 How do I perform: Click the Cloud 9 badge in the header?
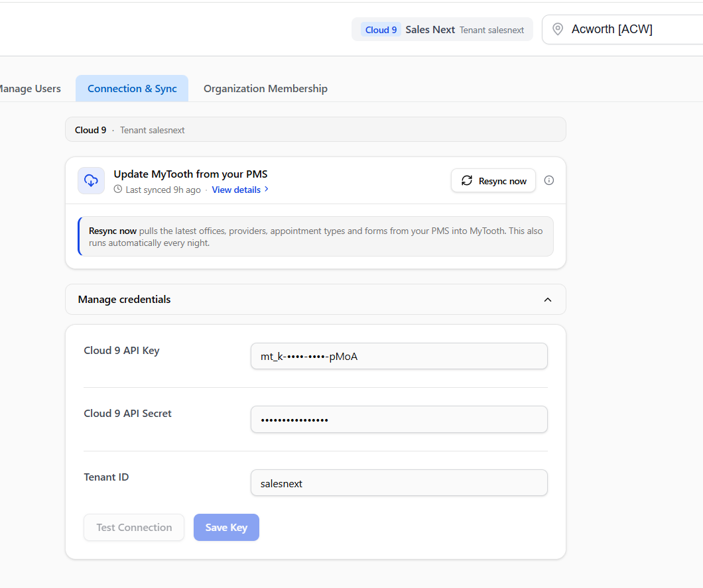pyautogui.click(x=381, y=30)
